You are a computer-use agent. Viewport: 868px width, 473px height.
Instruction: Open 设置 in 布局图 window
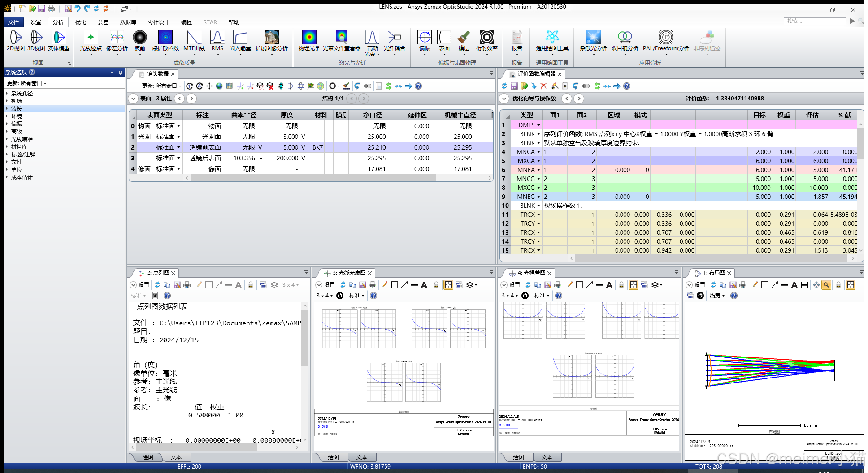coord(696,285)
